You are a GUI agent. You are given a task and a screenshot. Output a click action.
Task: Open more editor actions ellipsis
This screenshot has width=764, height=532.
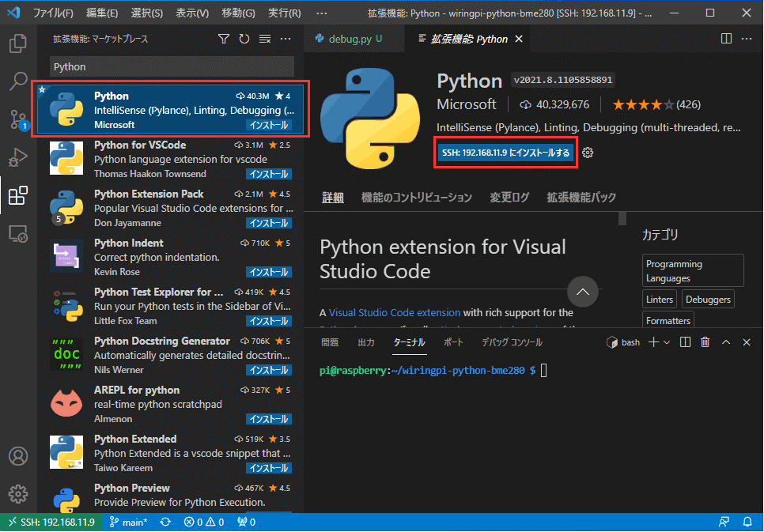[x=747, y=39]
